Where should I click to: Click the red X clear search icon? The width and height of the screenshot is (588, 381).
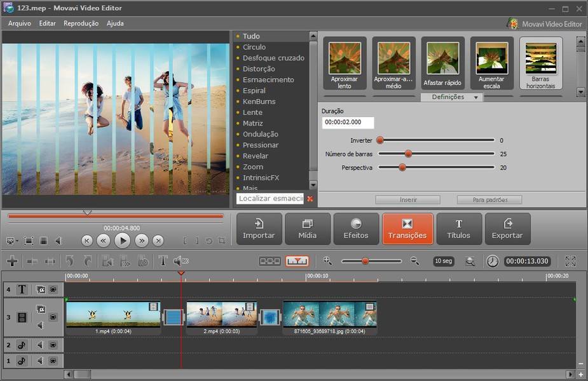point(310,199)
